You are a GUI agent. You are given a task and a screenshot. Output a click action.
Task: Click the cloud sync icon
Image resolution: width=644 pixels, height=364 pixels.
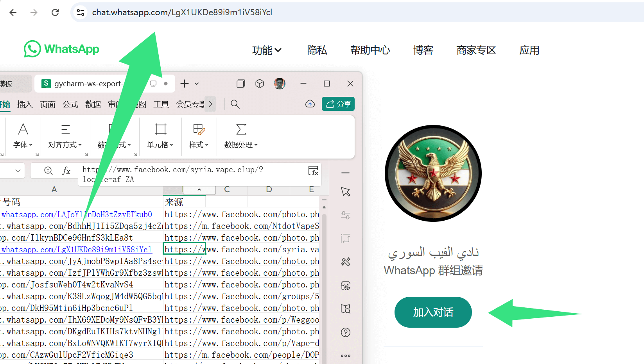coord(310,104)
